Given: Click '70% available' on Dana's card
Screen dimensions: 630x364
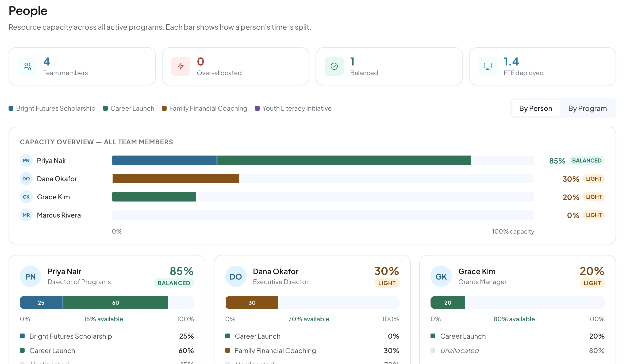Looking at the screenshot, I should [309, 319].
